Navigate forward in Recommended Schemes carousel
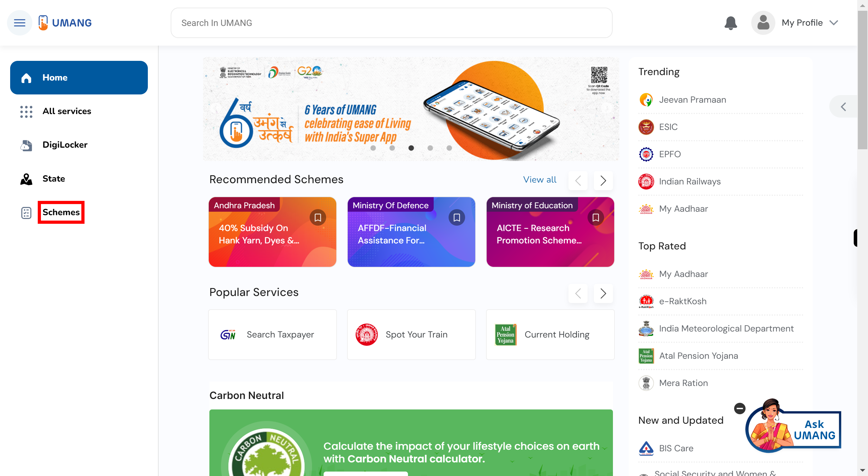Image resolution: width=868 pixels, height=476 pixels. click(x=603, y=180)
